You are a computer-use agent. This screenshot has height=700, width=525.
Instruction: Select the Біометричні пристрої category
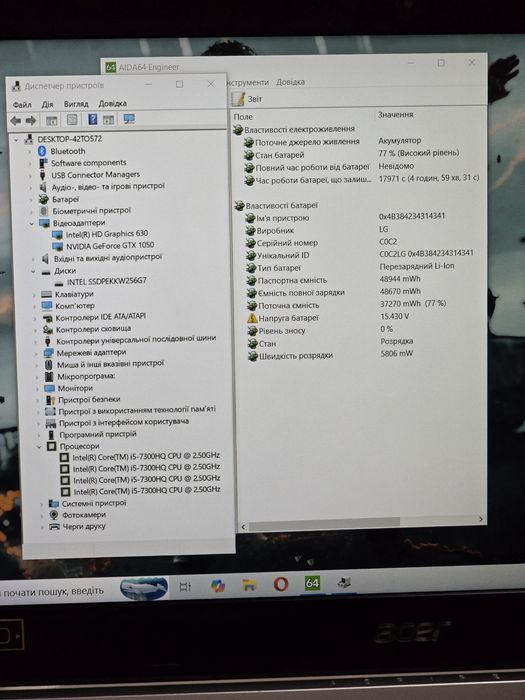[x=92, y=211]
